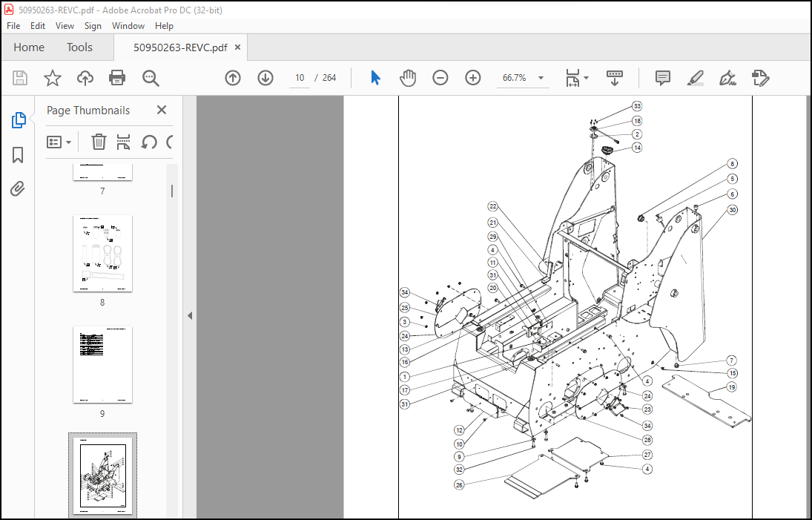The height and width of the screenshot is (520, 812).
Task: Upload file to cloud icon
Action: coord(85,78)
